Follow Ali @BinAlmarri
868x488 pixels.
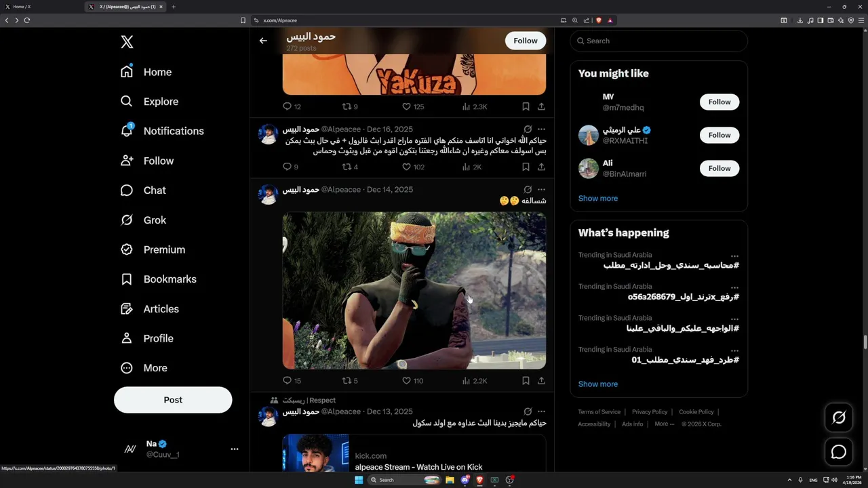click(719, 168)
